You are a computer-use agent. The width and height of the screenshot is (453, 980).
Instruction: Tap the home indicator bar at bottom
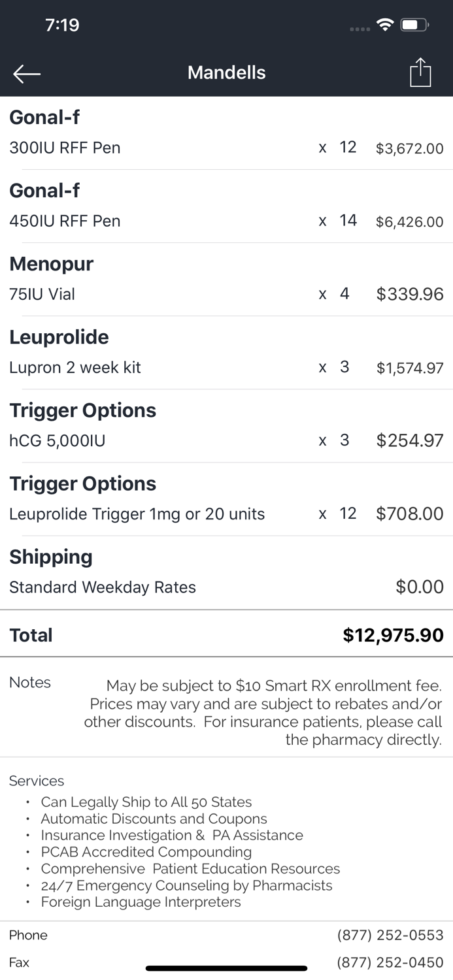point(226,968)
